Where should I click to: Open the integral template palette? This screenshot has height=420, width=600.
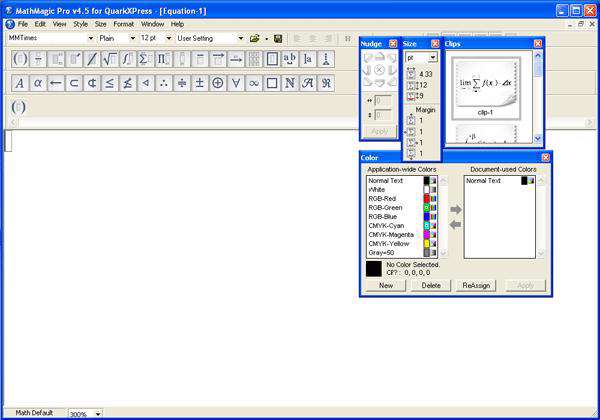pos(128,59)
